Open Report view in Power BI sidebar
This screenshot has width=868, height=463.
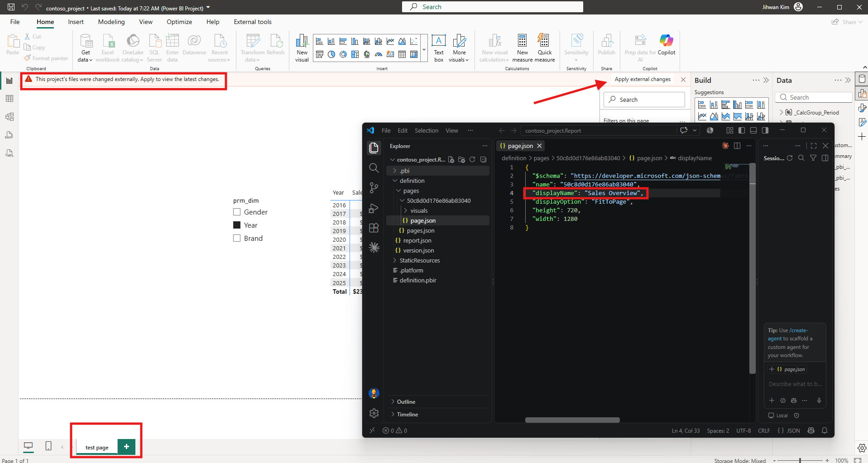[9, 81]
